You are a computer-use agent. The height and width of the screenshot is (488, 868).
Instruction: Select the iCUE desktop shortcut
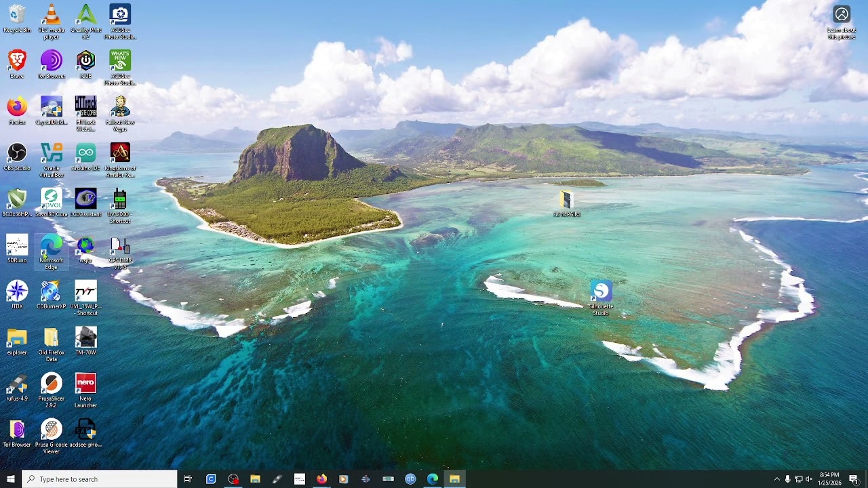pyautogui.click(x=86, y=64)
